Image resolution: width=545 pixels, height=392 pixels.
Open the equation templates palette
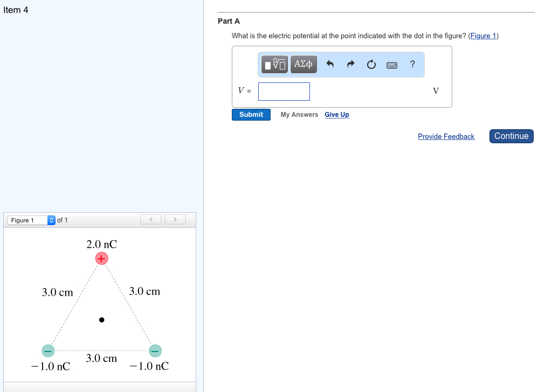point(274,64)
